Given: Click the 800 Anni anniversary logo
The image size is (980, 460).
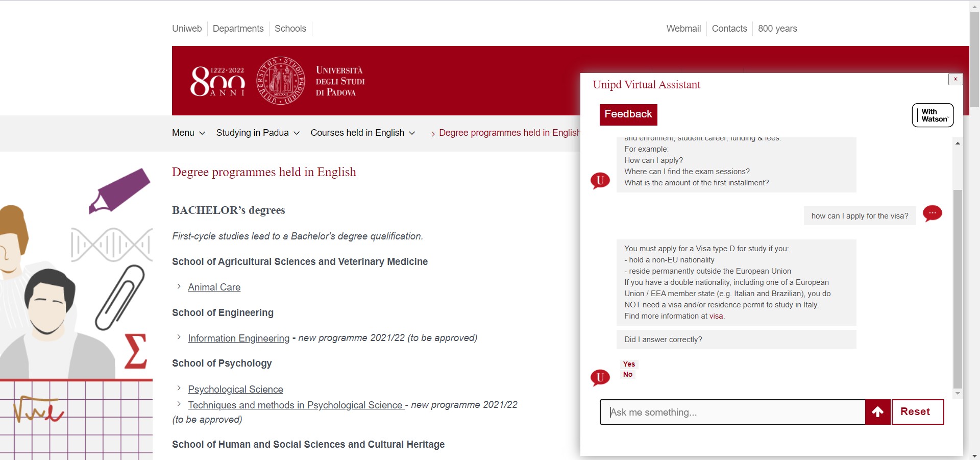Looking at the screenshot, I should (217, 81).
